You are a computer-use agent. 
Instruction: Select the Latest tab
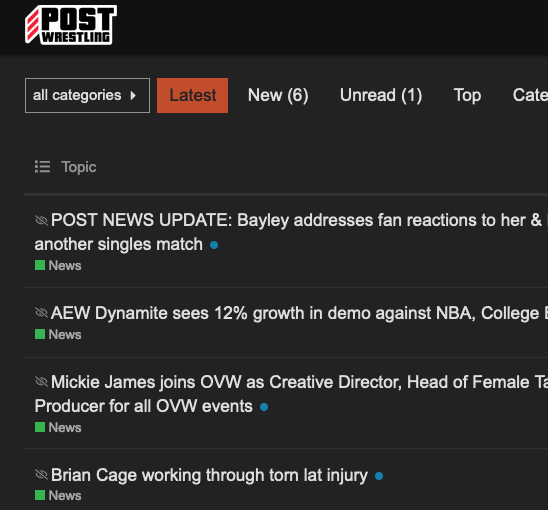click(x=193, y=95)
